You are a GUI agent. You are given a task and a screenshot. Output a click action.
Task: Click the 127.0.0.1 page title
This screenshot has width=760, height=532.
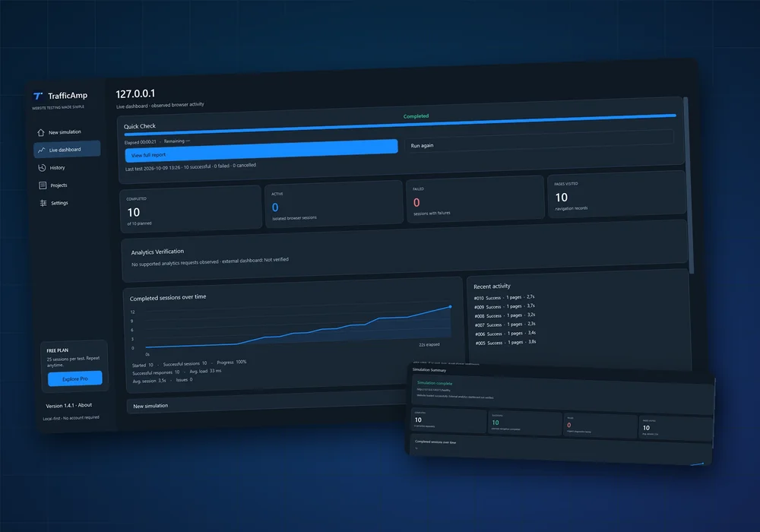[x=136, y=93]
